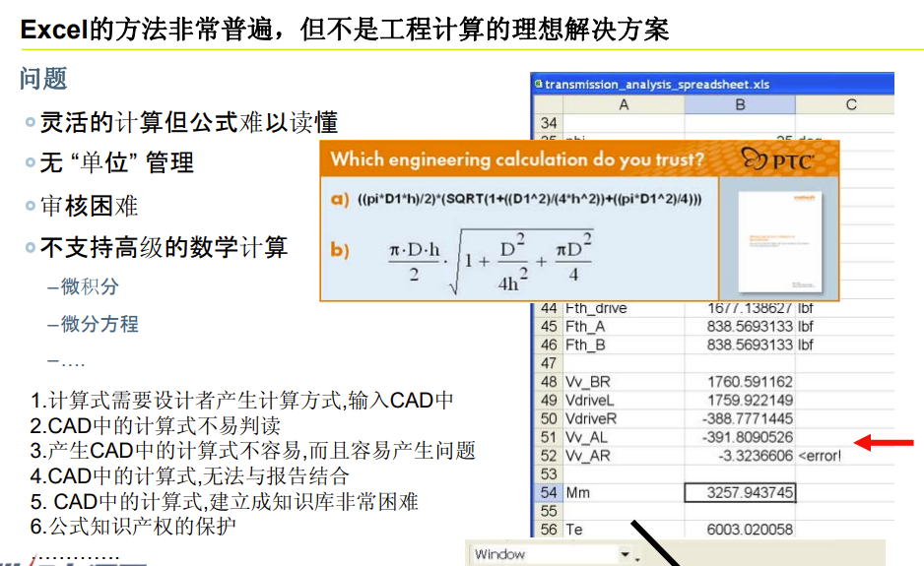The image size is (924, 566).
Task: Click sub-item 微分方程
Action: point(99,324)
